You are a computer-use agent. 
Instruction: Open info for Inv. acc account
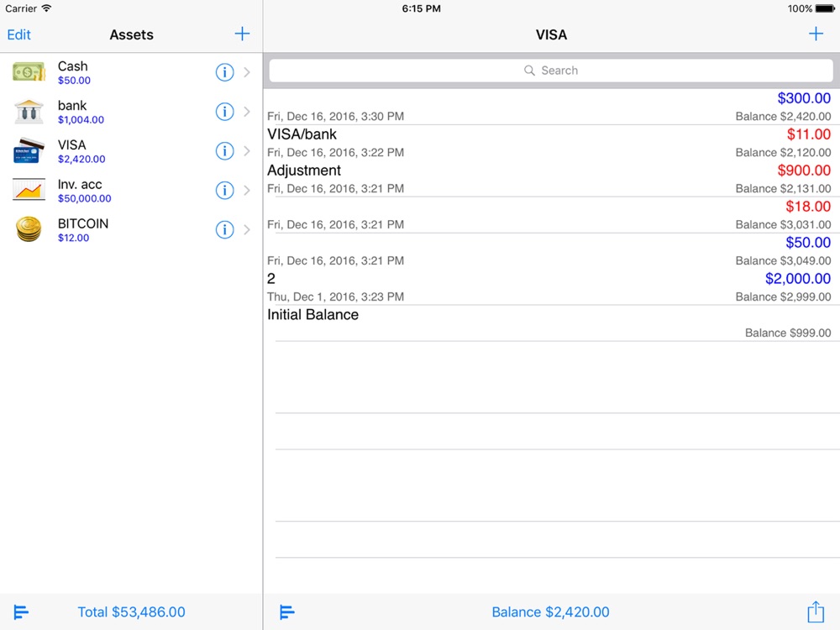pyautogui.click(x=224, y=190)
